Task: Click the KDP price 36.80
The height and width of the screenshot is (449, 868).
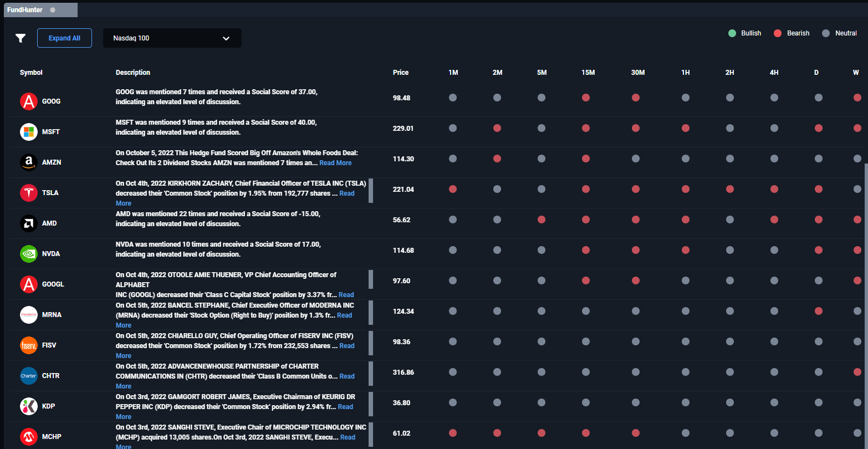Action: pos(402,402)
